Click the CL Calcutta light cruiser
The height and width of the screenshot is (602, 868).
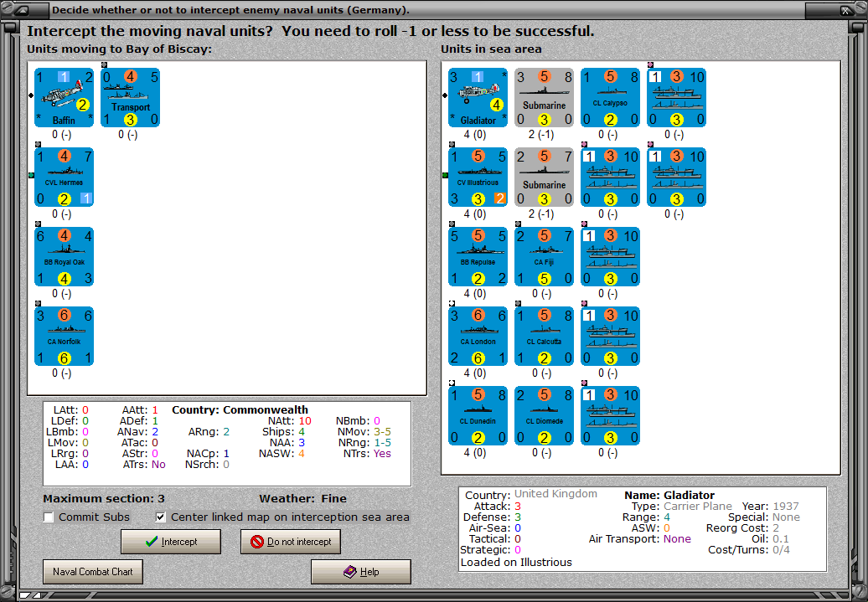pyautogui.click(x=544, y=337)
